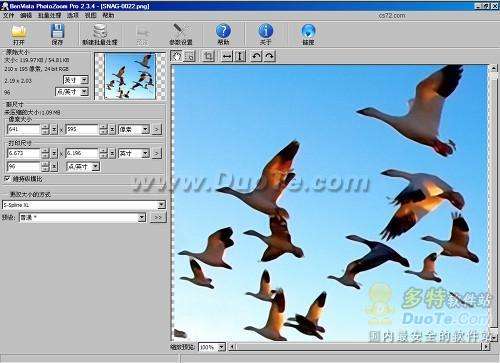Click the blue question-mark 帮助 toolbar icon
Screen dimensions: 500x363
pos(223,31)
